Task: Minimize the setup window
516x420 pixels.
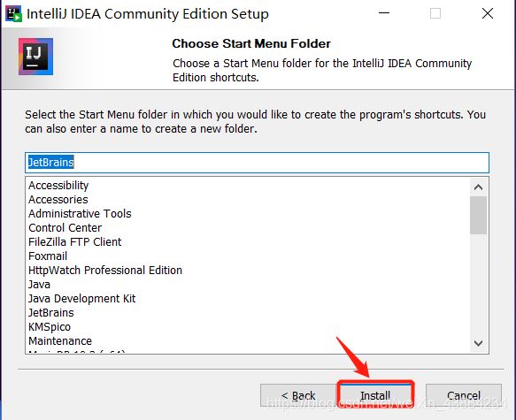Action: (x=384, y=13)
